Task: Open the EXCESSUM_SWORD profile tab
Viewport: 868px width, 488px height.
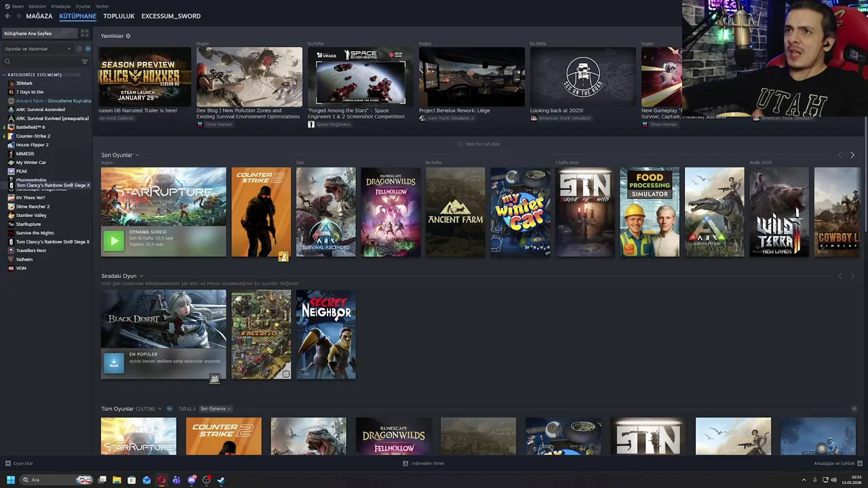Action: 171,16
